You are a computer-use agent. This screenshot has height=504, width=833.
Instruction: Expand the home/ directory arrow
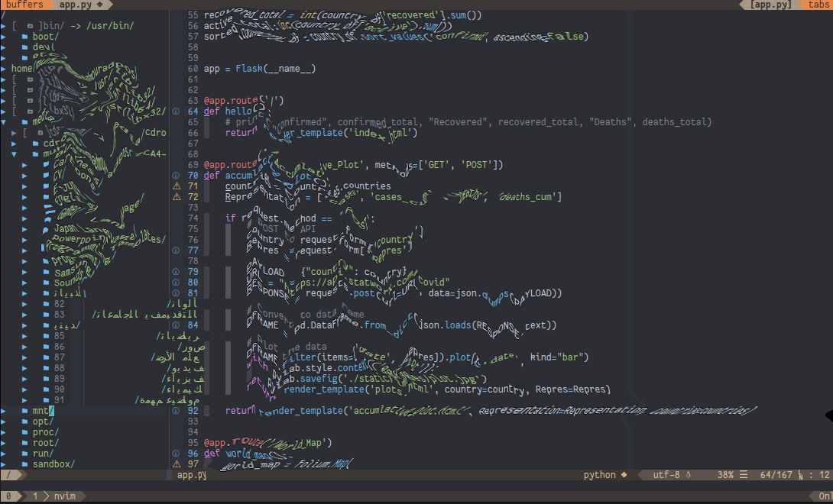[3, 69]
